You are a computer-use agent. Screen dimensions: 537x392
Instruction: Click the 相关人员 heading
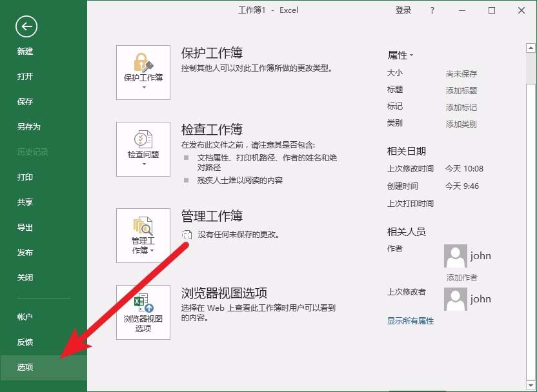tap(407, 232)
